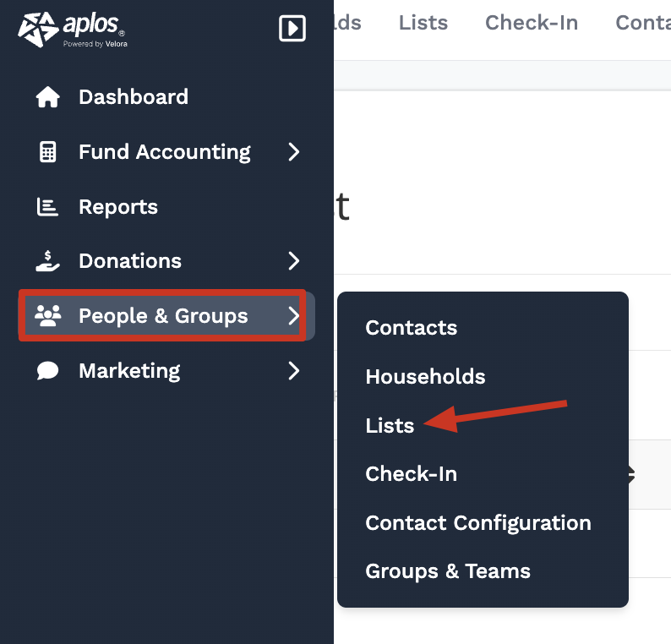This screenshot has width=671, height=644.
Task: Click the Aplos logo in sidebar header
Action: (x=73, y=30)
